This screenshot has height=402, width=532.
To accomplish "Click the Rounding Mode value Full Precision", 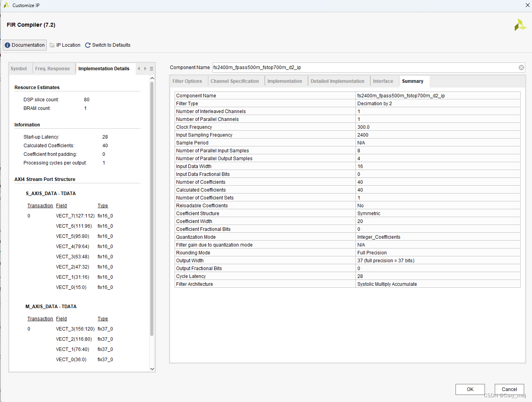I will click(372, 253).
